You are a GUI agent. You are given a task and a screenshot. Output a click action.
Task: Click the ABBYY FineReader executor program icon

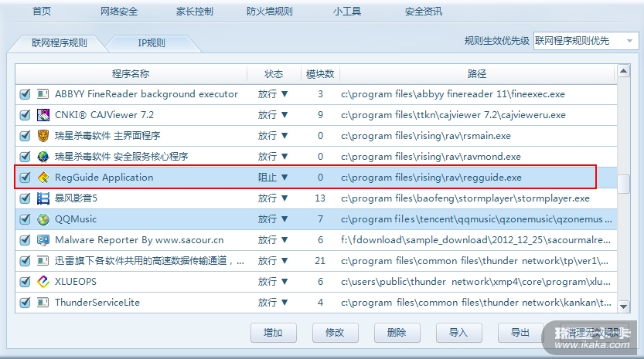tap(43, 94)
